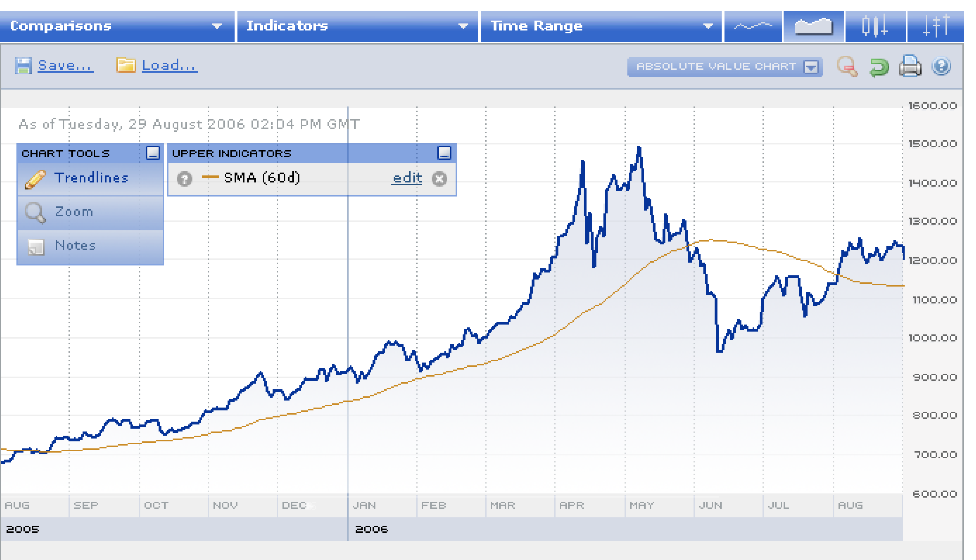Open help with blue question icon
The height and width of the screenshot is (560, 976).
tap(941, 67)
